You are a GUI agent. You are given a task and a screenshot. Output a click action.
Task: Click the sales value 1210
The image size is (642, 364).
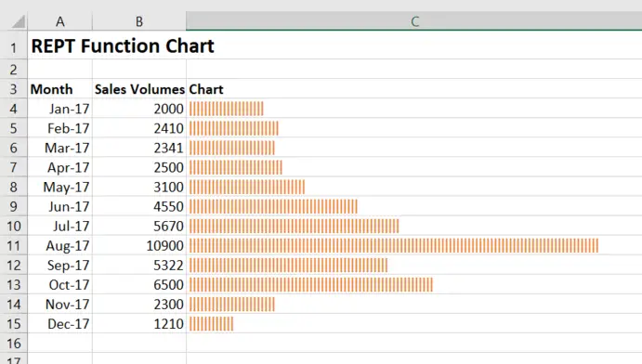pyautogui.click(x=139, y=323)
